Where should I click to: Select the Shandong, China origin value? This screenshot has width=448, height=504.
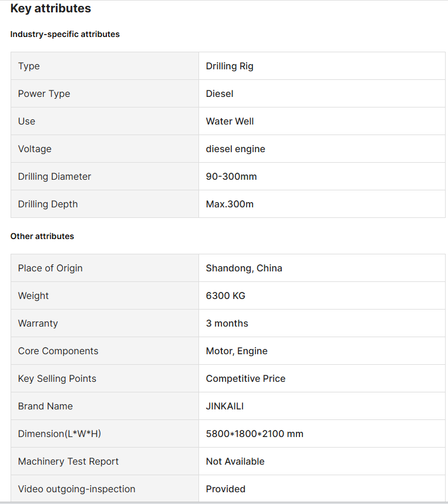click(244, 268)
